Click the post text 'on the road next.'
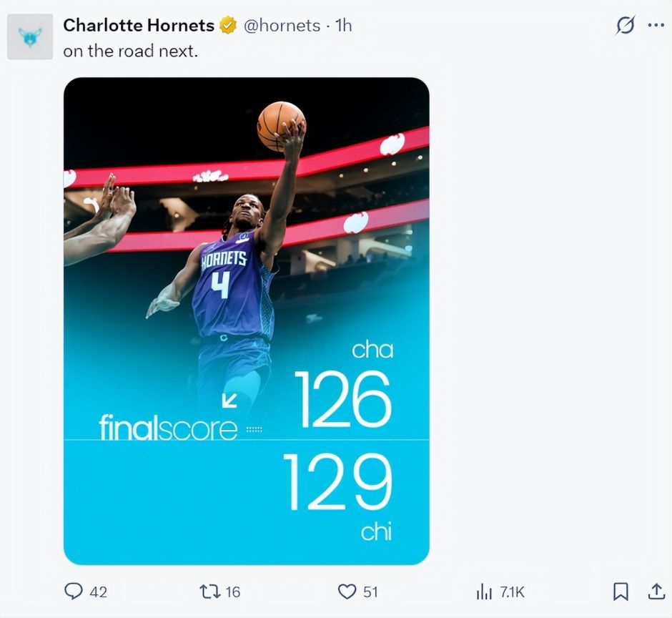 [131, 51]
